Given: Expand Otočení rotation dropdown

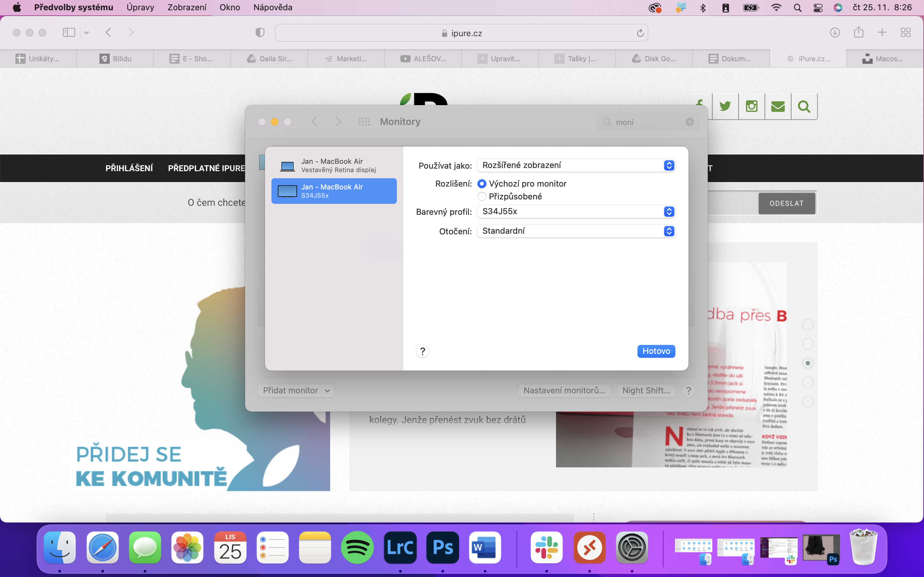Looking at the screenshot, I should click(576, 231).
